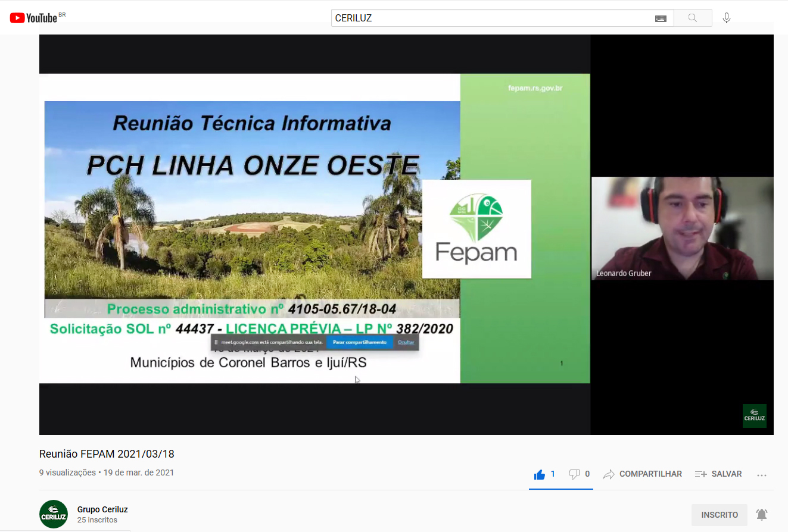
Task: Click the video title 'Reunião FEPAM 2021/03/18'
Action: pos(107,454)
